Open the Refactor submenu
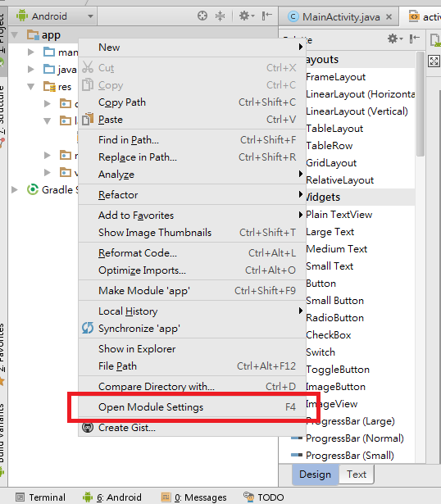Image resolution: width=441 pixels, height=504 pixels. pyautogui.click(x=192, y=195)
